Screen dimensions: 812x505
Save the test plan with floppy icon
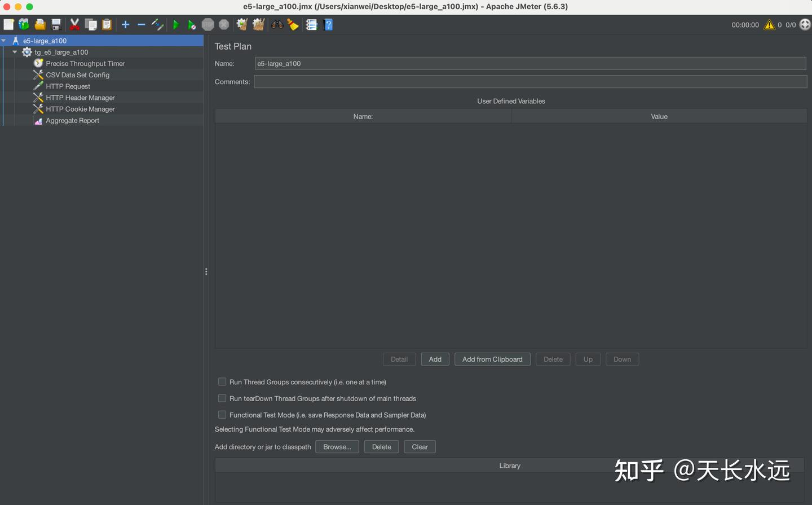coord(56,24)
